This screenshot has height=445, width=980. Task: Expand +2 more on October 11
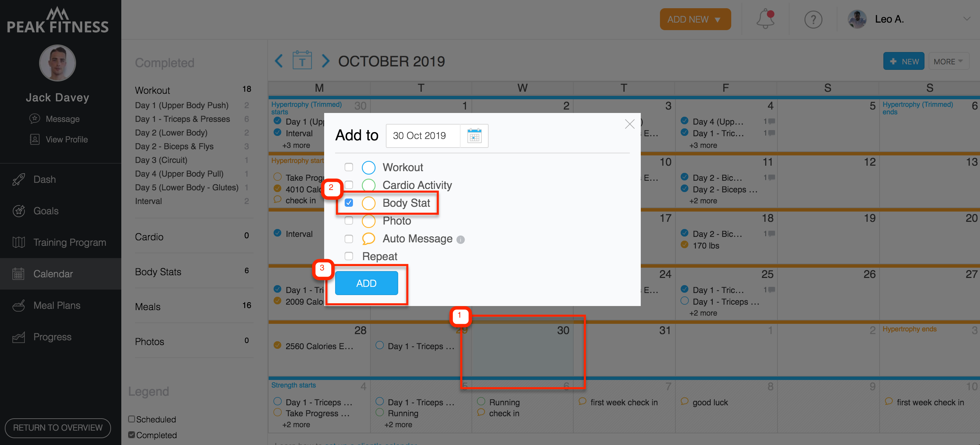pyautogui.click(x=703, y=201)
